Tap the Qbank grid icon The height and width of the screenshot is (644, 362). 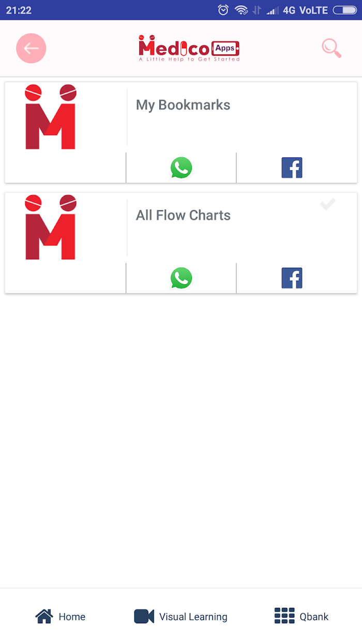(x=284, y=616)
